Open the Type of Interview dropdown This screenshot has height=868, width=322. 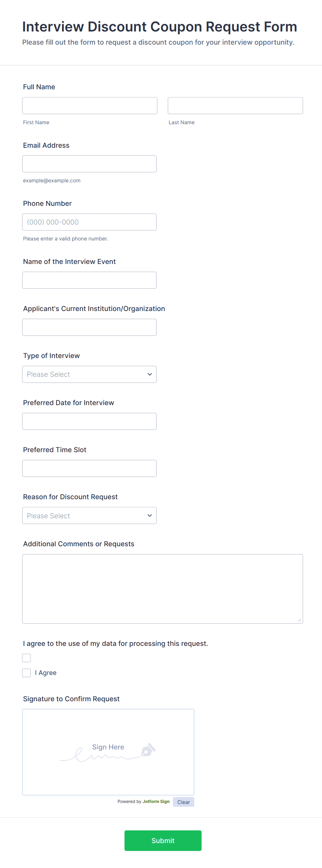point(89,374)
